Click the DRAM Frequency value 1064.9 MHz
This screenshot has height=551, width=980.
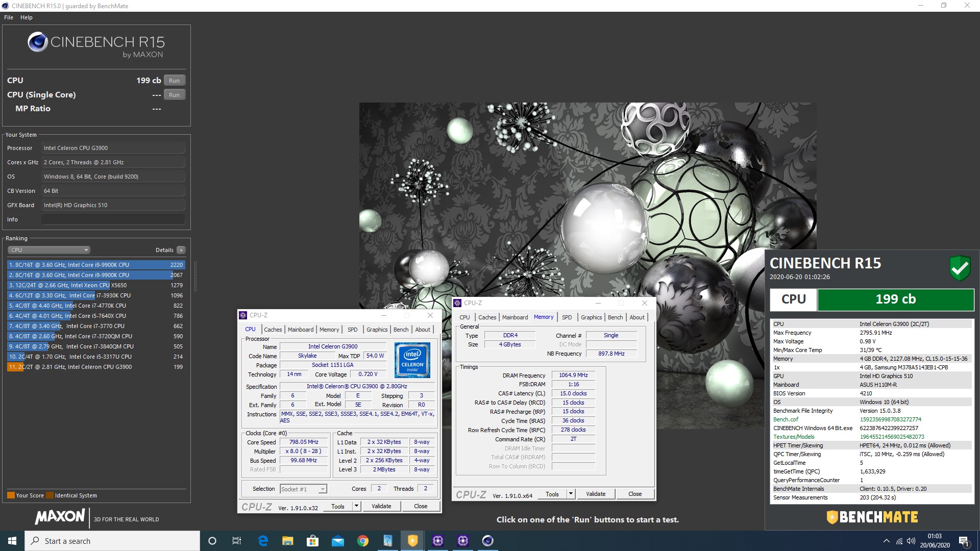[573, 375]
